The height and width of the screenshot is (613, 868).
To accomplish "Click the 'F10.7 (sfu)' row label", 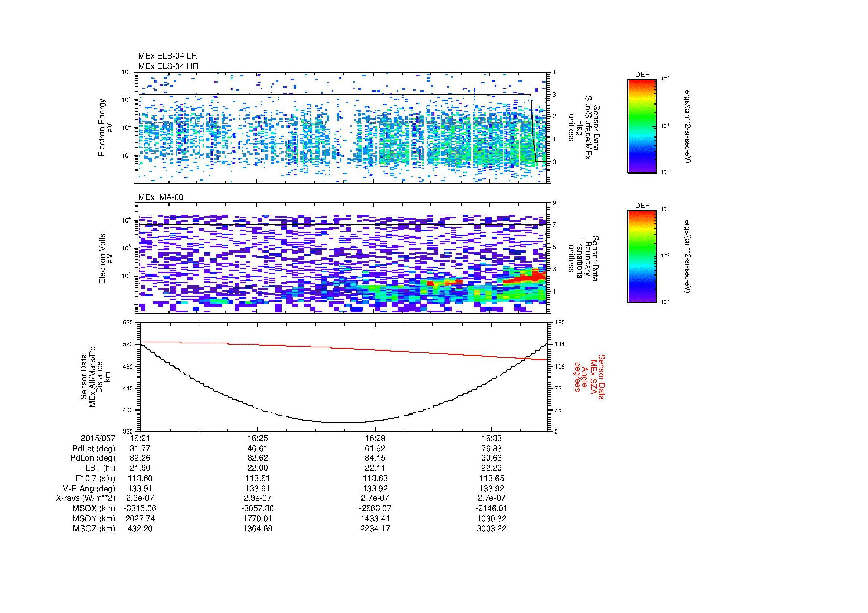I will coord(95,478).
